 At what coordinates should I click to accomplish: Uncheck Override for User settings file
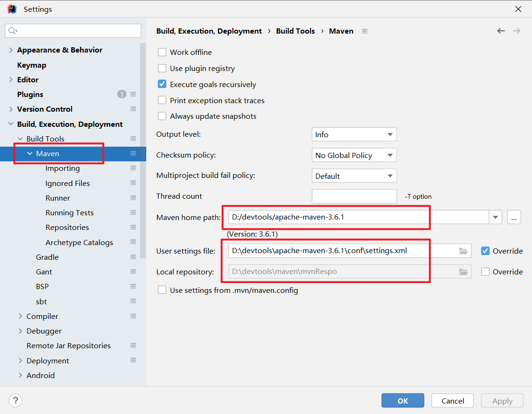(486, 251)
